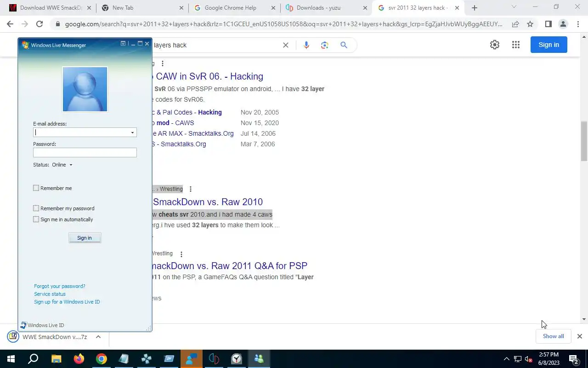588x368 pixels.
Task: Click the Chrome address bar URL
Action: (x=283, y=24)
